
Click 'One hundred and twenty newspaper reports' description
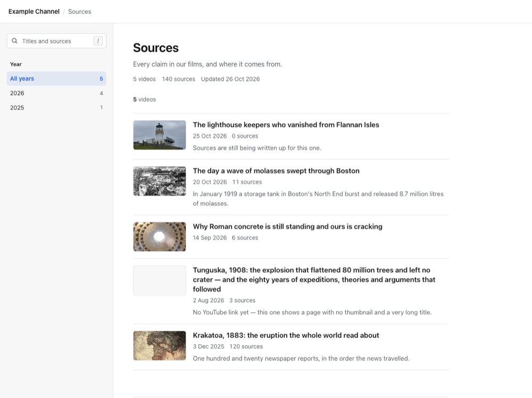click(x=301, y=358)
